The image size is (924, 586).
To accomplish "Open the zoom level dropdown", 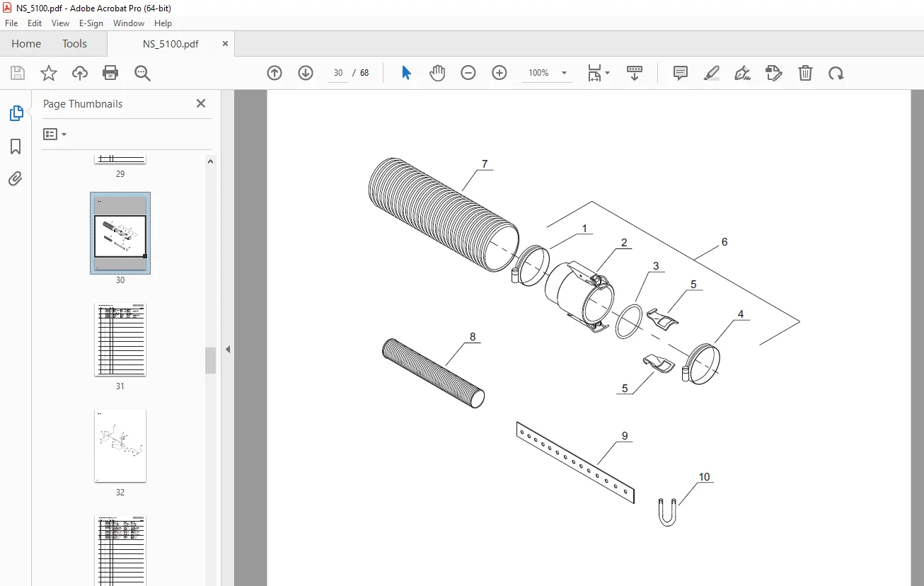I will click(564, 73).
